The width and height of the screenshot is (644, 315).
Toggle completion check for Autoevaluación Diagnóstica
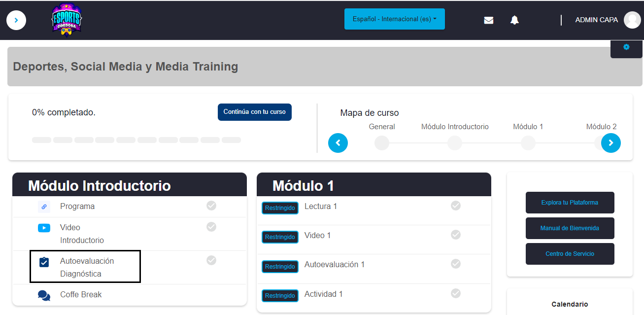pos(211,260)
